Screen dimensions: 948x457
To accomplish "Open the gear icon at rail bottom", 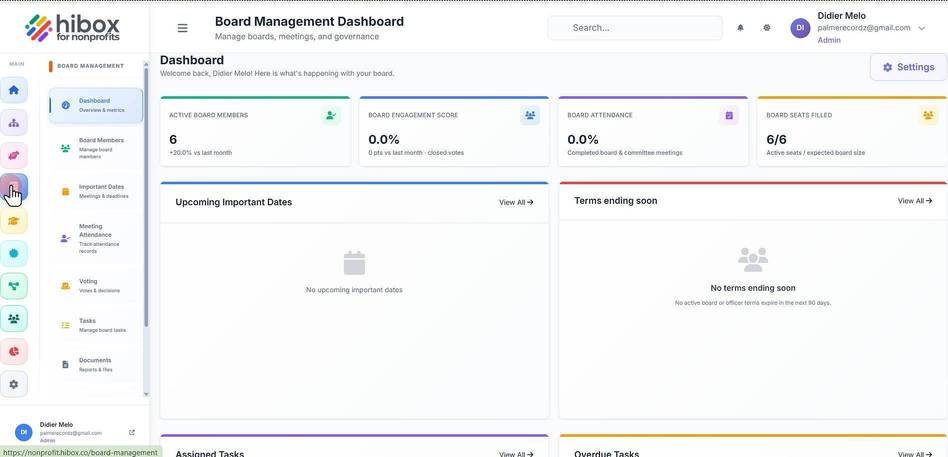I will [x=14, y=384].
